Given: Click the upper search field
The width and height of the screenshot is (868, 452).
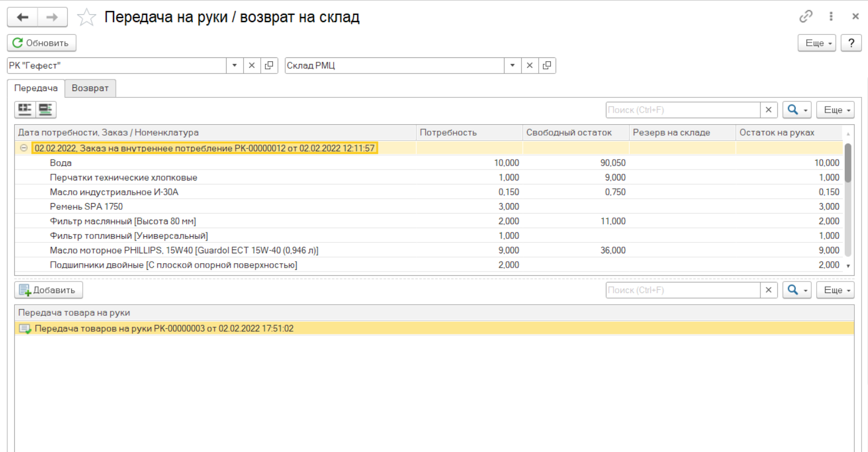Looking at the screenshot, I should [683, 110].
